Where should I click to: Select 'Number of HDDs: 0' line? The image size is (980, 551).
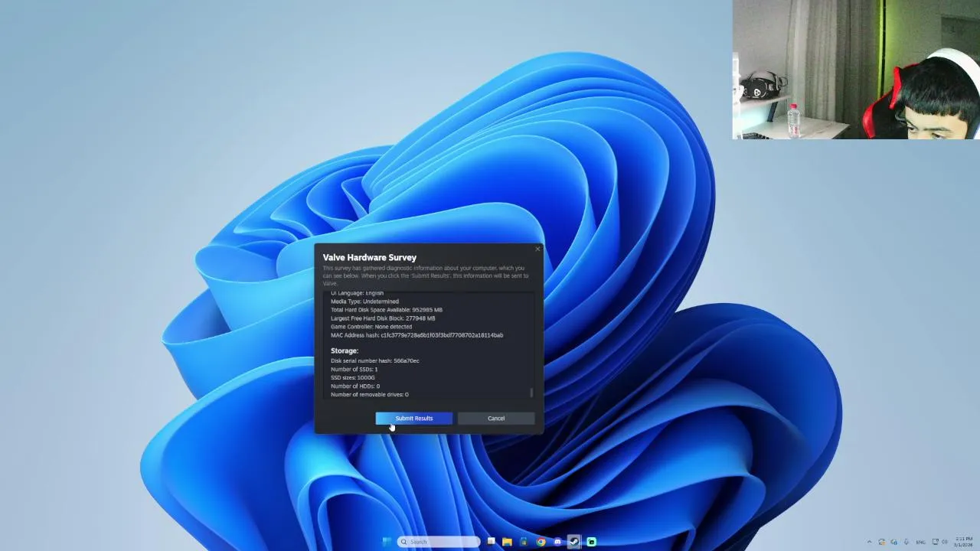point(355,386)
